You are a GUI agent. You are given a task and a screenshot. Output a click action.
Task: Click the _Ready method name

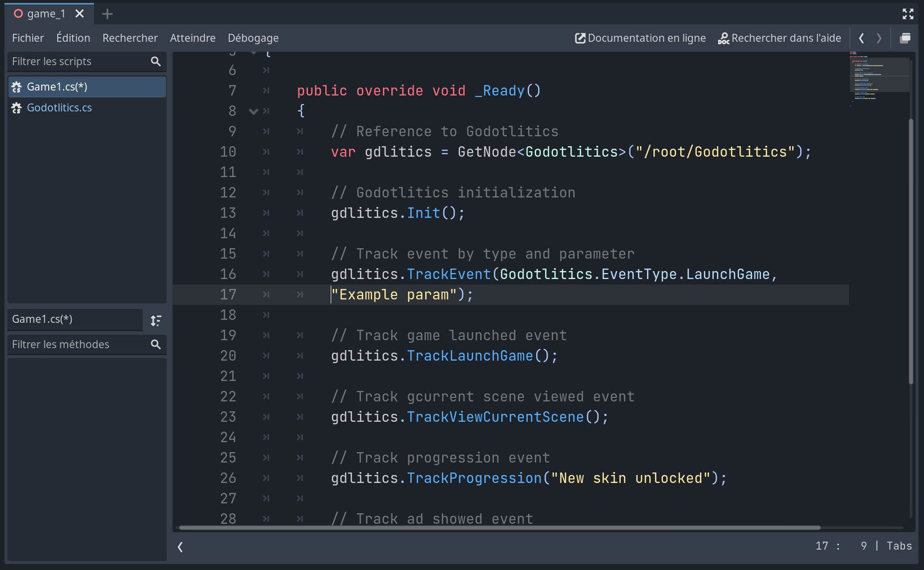point(499,91)
